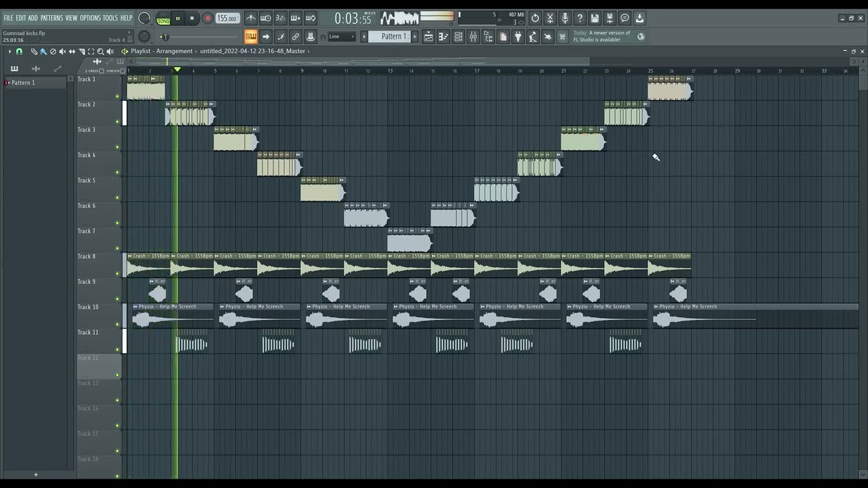Click the plus button next to Pattern 1
Viewport: 868px width, 488px height.
coord(415,37)
